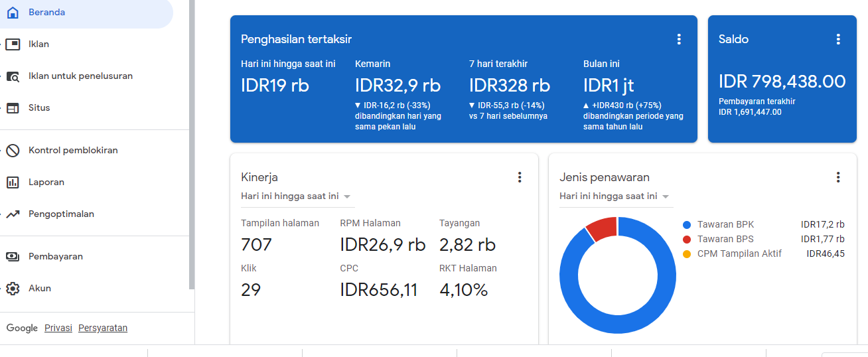This screenshot has width=868, height=357.
Task: Click the Tawaran BPK amount IDR17,2 rb
Action: point(823,225)
